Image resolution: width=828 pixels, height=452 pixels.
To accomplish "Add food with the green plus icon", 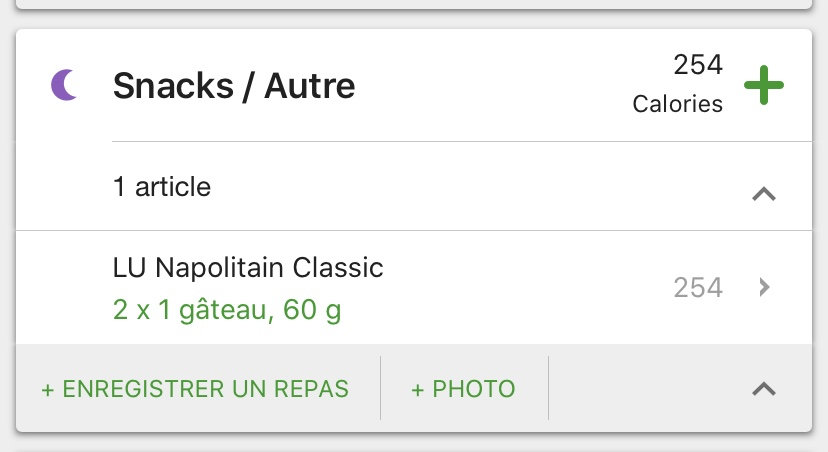I will click(764, 85).
